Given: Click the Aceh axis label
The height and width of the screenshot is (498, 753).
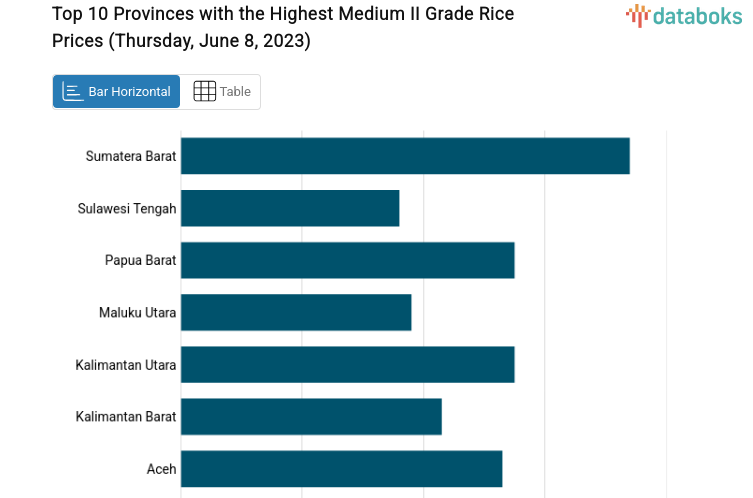Looking at the screenshot, I should point(161,468).
